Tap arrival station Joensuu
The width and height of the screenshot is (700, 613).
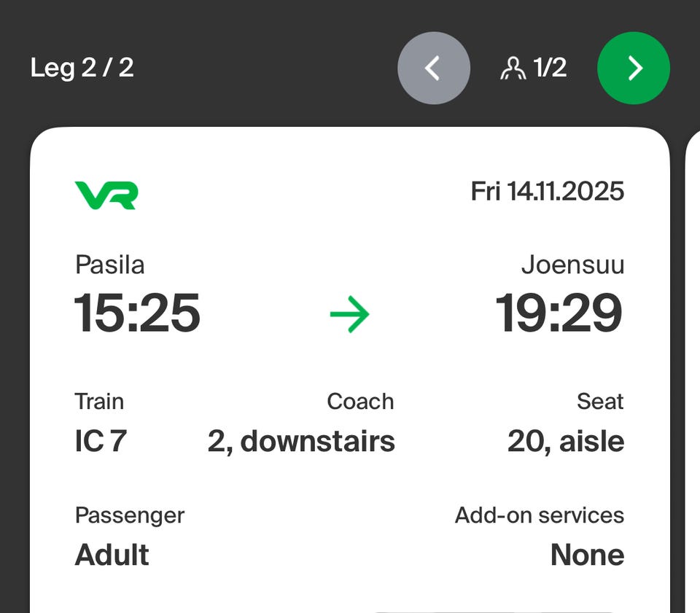572,265
